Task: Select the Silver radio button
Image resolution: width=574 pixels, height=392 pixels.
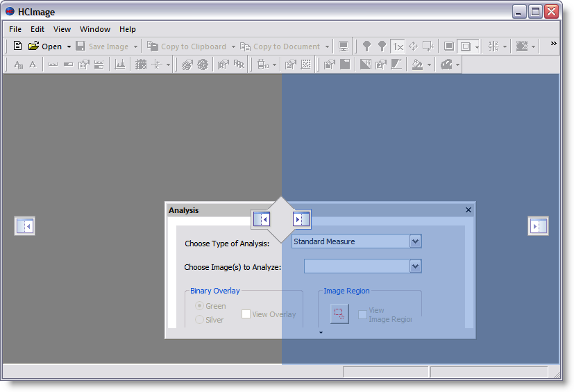Action: coord(200,320)
